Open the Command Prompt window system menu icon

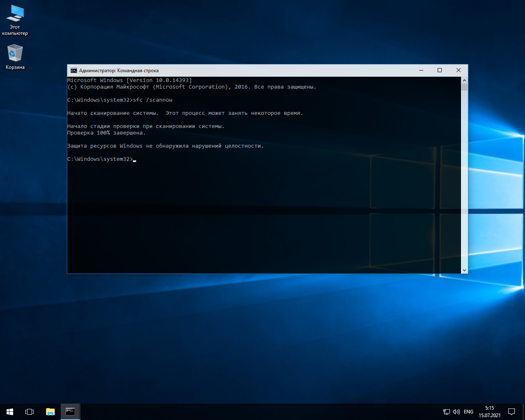pyautogui.click(x=74, y=71)
